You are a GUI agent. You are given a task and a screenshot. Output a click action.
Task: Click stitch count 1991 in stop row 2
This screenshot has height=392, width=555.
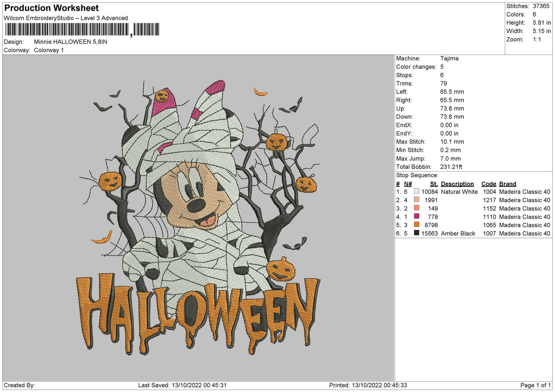point(431,200)
